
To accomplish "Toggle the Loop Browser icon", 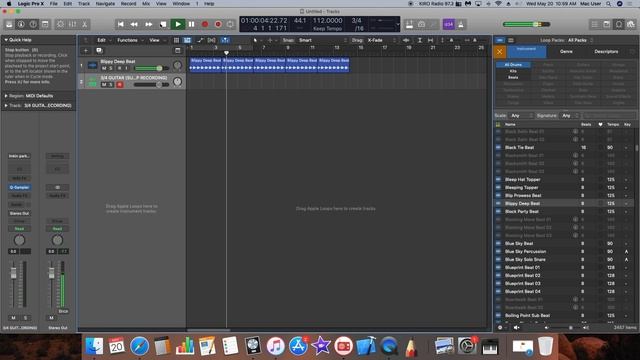I will point(619,24).
